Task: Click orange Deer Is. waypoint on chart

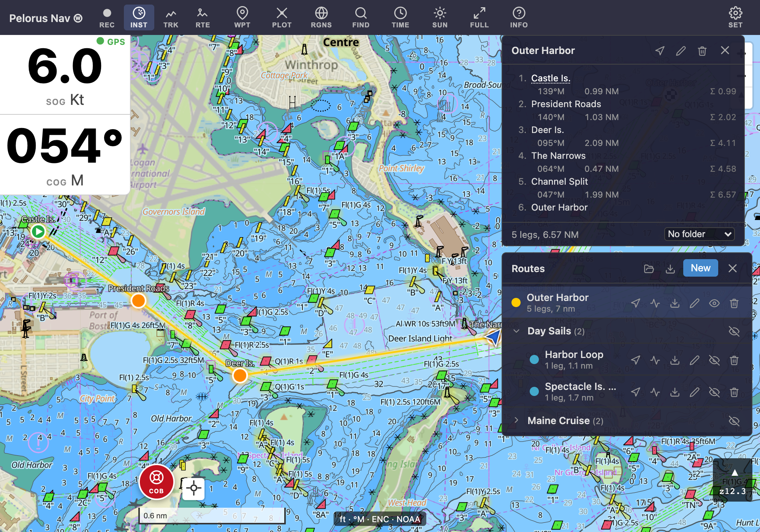Action: tap(240, 375)
